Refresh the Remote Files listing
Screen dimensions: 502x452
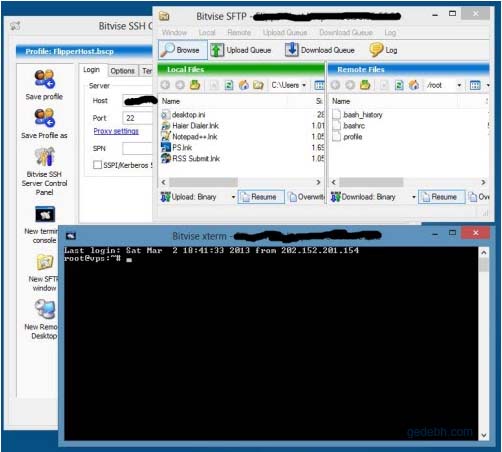(x=399, y=85)
